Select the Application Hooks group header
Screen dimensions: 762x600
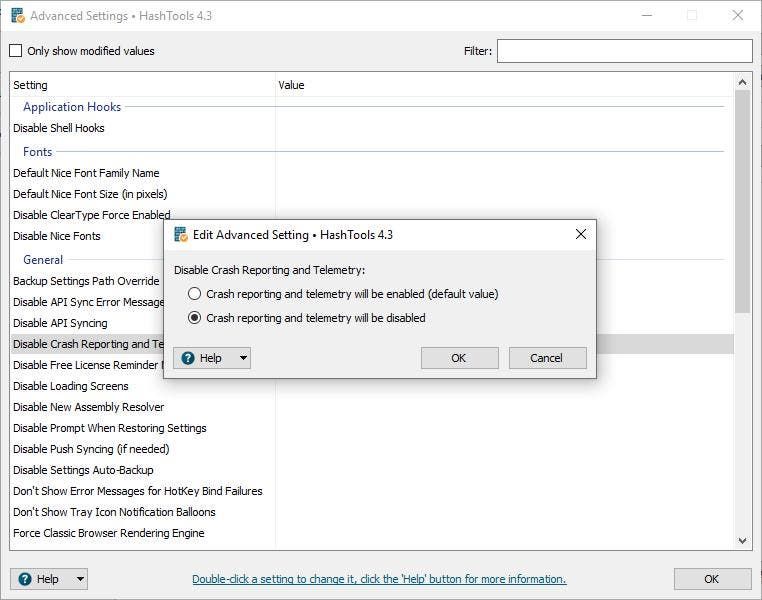(x=72, y=107)
